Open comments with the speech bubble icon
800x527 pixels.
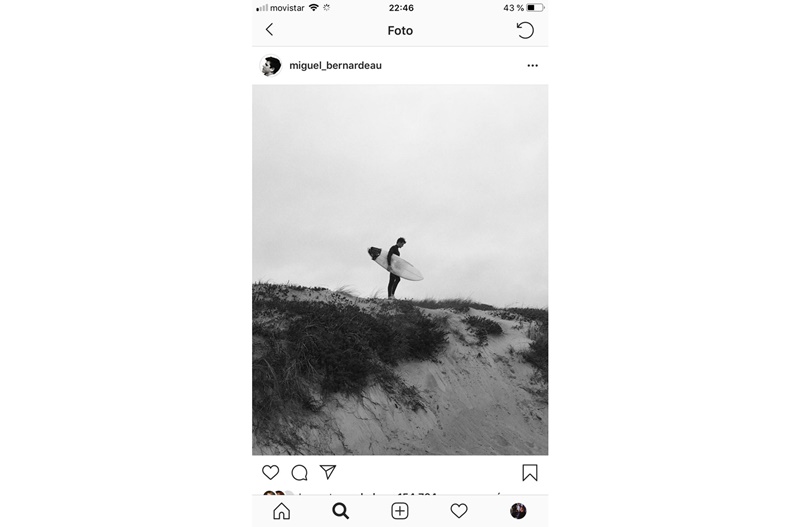tap(299, 473)
